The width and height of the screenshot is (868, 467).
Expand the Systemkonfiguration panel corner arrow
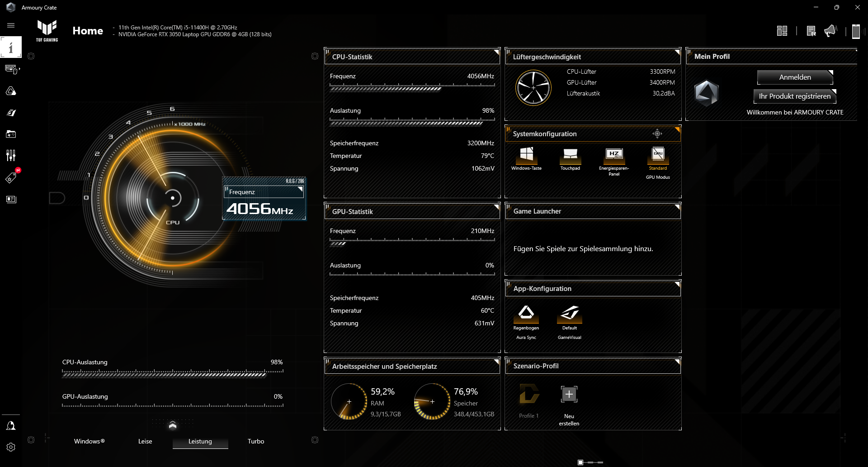(x=677, y=130)
